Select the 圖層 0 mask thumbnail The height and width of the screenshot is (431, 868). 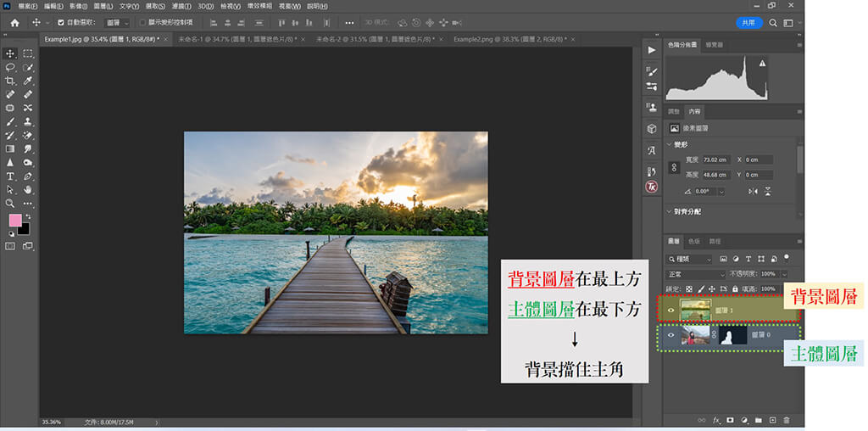(x=732, y=335)
